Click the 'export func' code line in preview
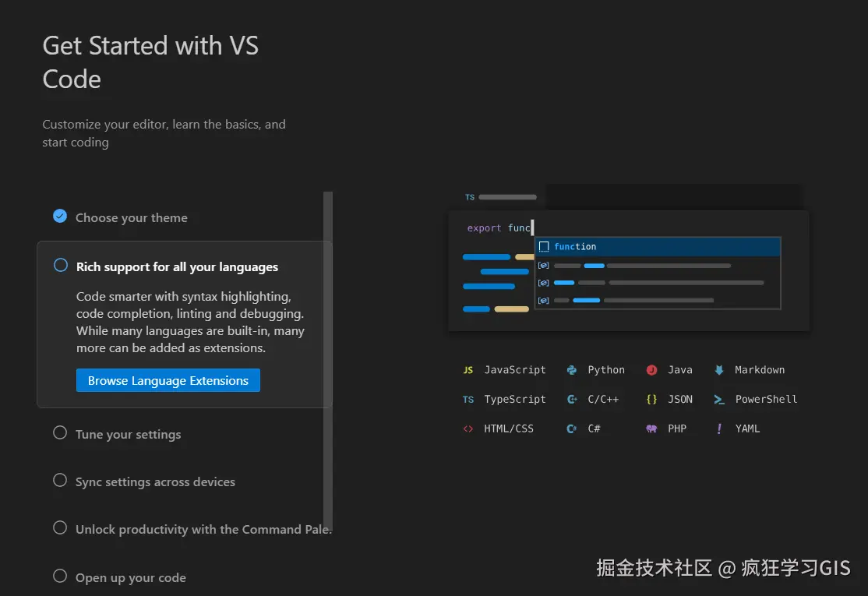 [499, 228]
